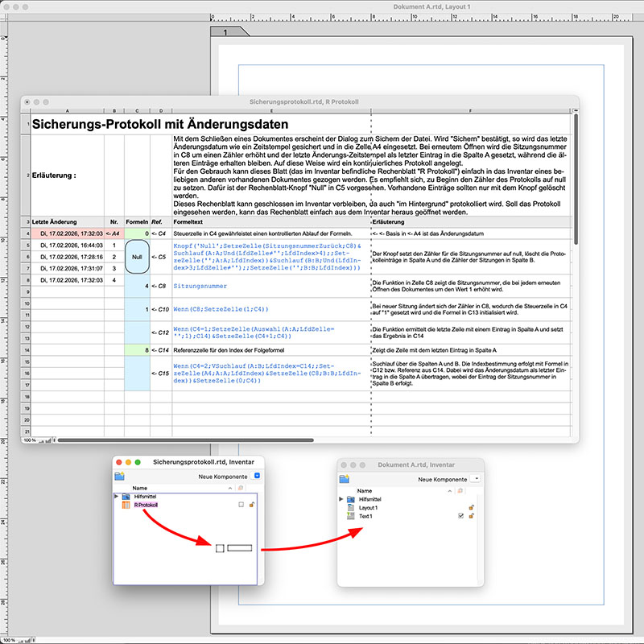Expand Hilfsmittel folder in Dokument A inventory
The image size is (644, 644).
click(342, 499)
